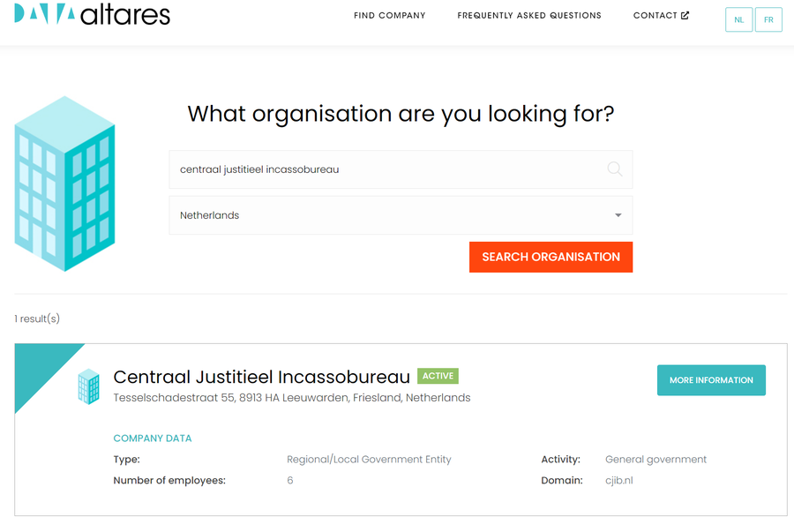Click the 1 result(s) count text
This screenshot has height=532, width=794.
tap(37, 318)
